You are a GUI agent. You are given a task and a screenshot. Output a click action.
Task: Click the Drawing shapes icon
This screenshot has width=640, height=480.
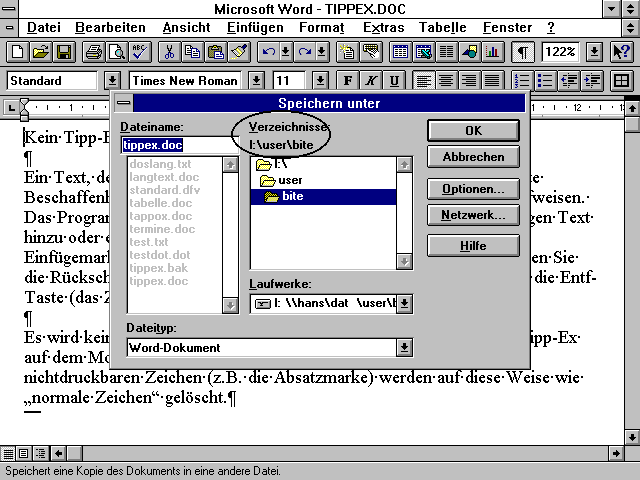point(470,52)
